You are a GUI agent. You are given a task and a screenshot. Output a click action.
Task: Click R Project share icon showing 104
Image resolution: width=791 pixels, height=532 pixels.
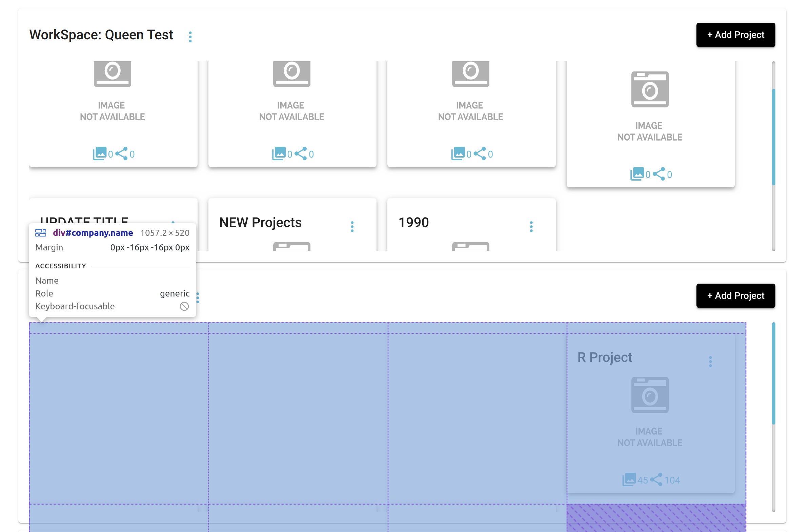[656, 480]
